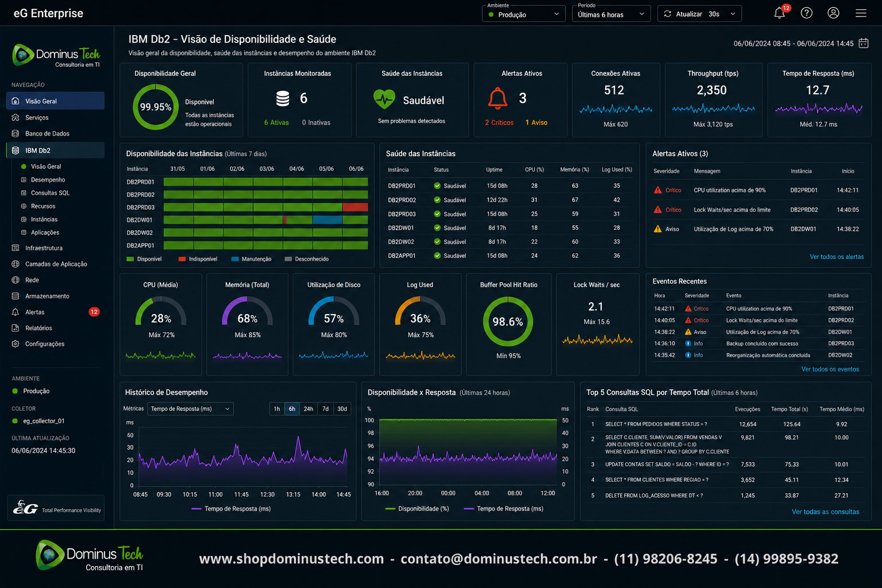Click the DB2PRD02 row in Saúde das Instâncias
882x588 pixels.
coord(510,200)
